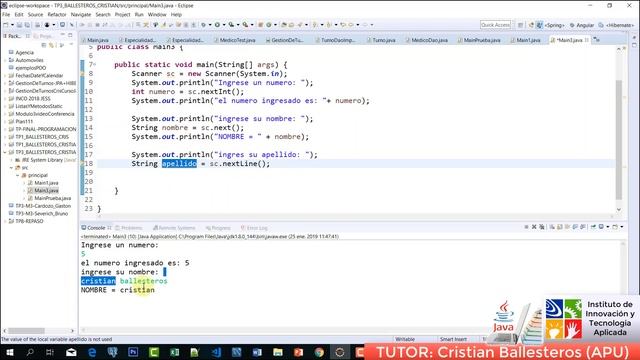The image size is (640, 360).
Task: Open Chrome from taskbar
Action: [x=319, y=352]
